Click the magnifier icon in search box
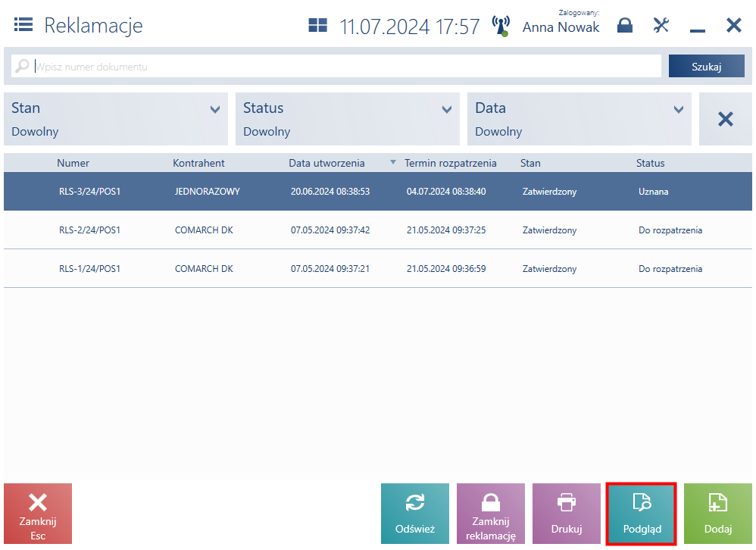 (22, 66)
